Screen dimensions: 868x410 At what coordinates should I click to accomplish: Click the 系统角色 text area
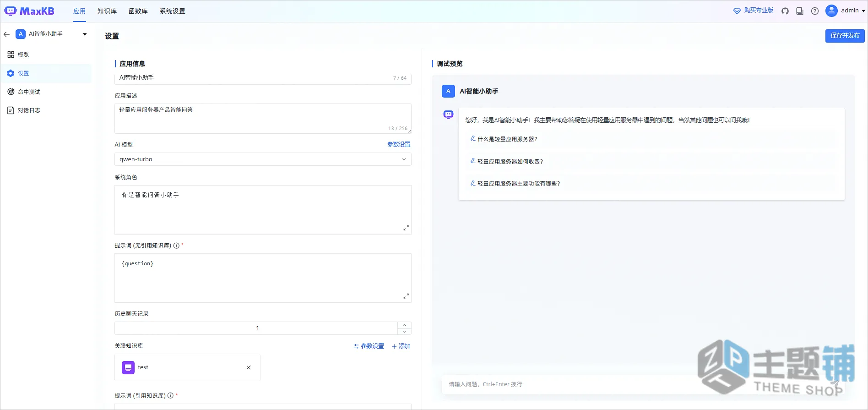[263, 210]
